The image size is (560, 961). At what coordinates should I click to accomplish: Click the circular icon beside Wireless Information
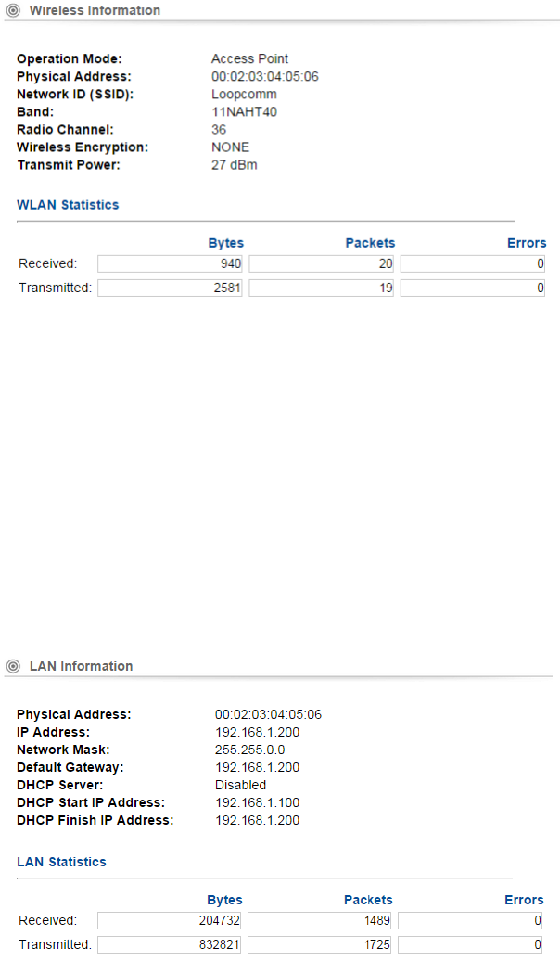point(13,11)
